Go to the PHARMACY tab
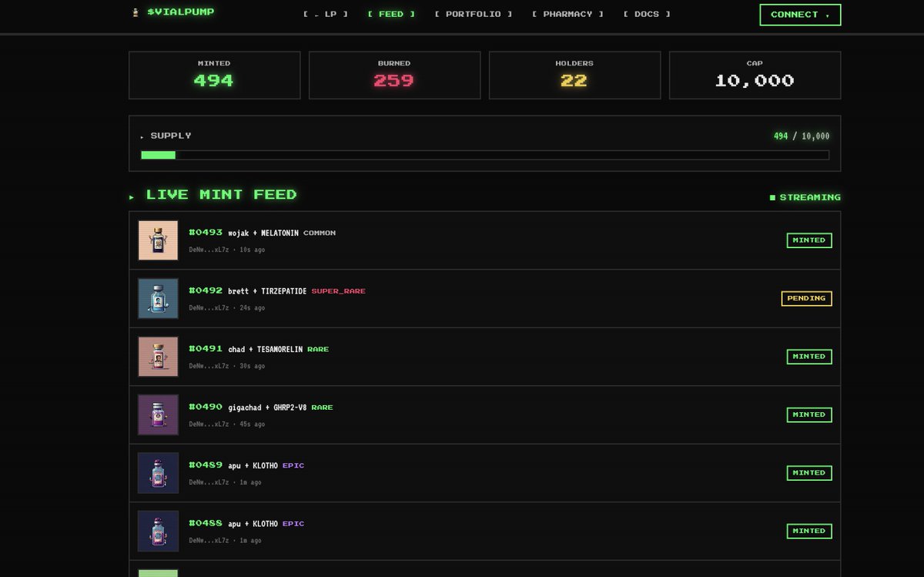This screenshot has height=577, width=924. (567, 14)
